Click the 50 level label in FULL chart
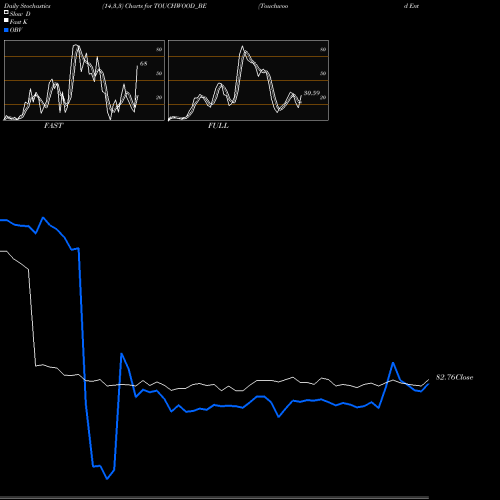Screen dimensions: 500x500 (x=323, y=73)
